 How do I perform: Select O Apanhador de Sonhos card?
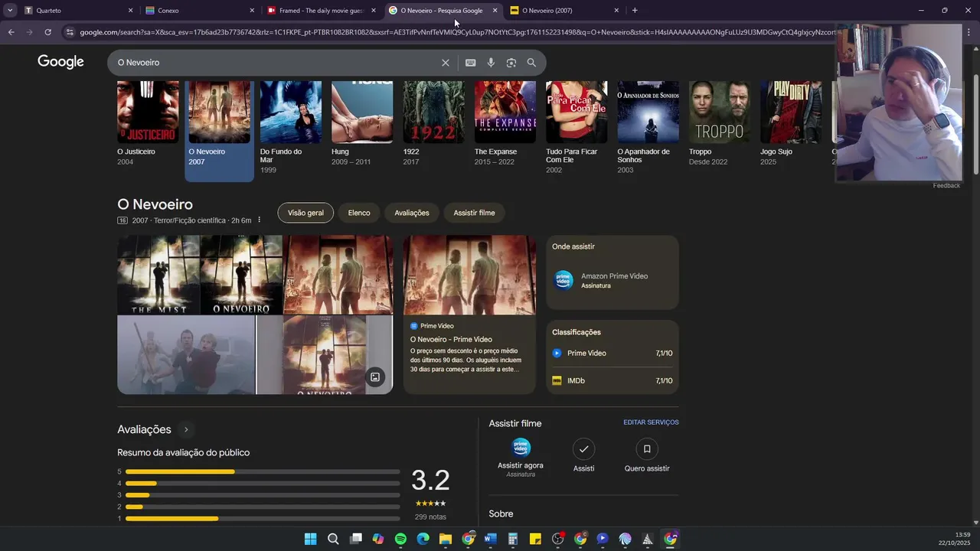(648, 127)
